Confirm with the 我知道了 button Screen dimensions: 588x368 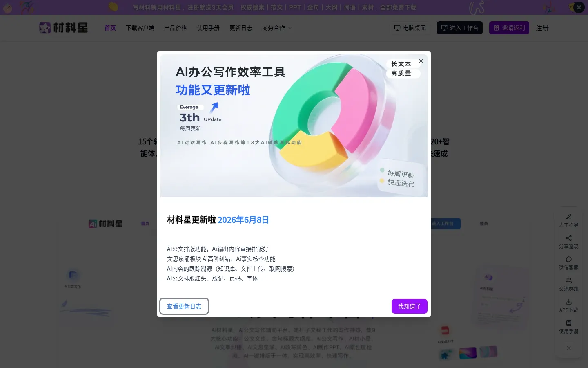[410, 306]
